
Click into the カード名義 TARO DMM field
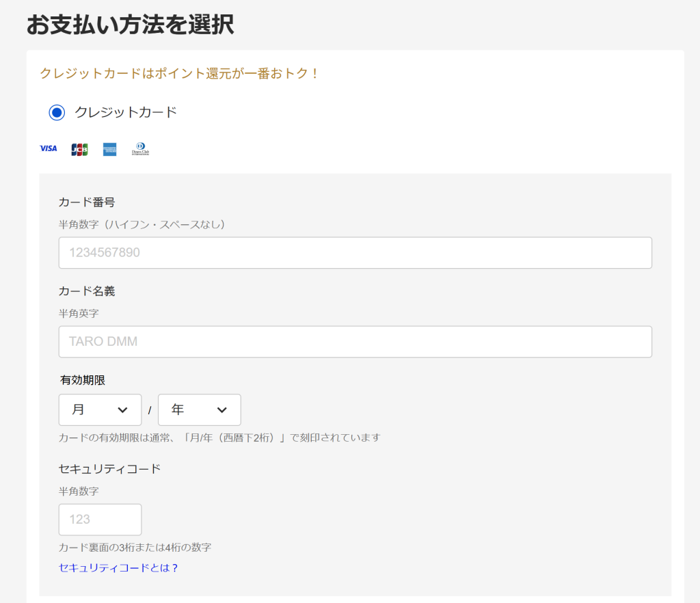(x=355, y=342)
